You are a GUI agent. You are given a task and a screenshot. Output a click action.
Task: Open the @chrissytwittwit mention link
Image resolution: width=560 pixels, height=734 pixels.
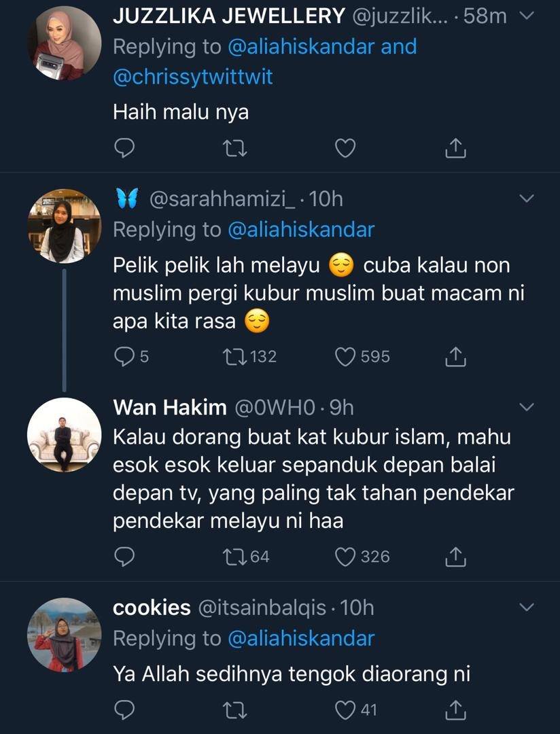(x=192, y=77)
